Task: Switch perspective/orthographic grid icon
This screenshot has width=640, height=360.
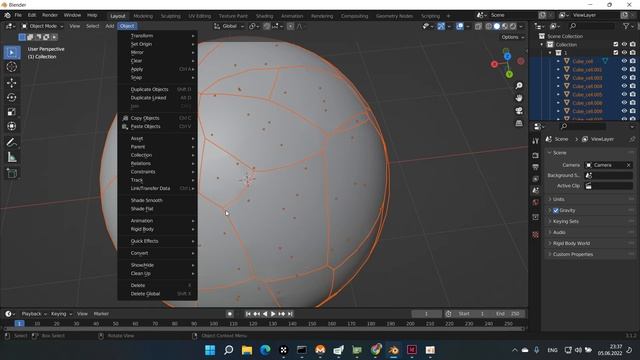Action: pos(519,123)
